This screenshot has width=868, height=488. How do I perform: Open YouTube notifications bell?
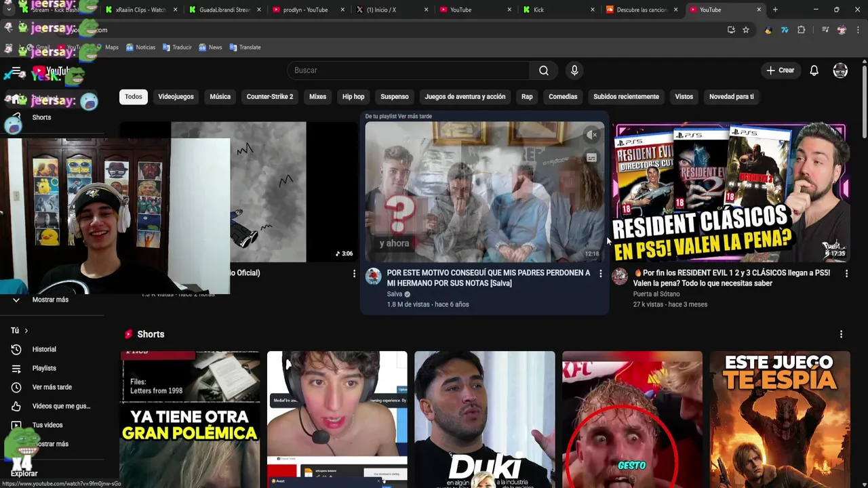pos(814,70)
